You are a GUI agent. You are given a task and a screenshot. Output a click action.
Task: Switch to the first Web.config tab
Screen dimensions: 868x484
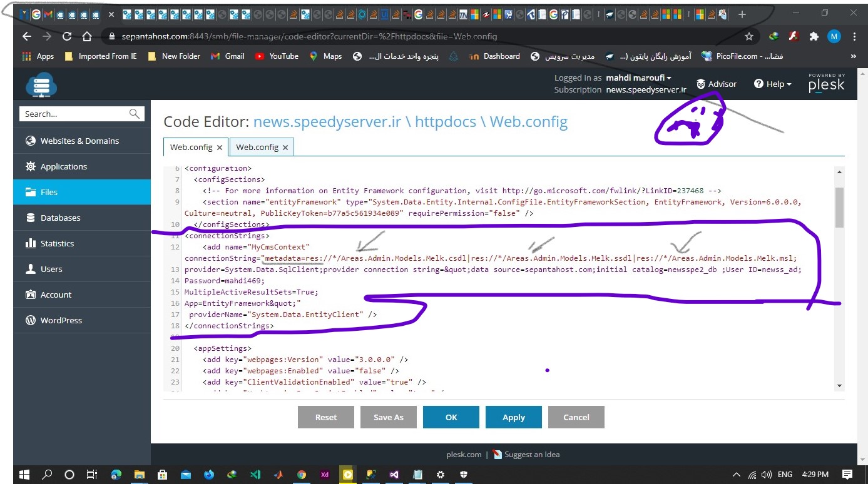(191, 147)
